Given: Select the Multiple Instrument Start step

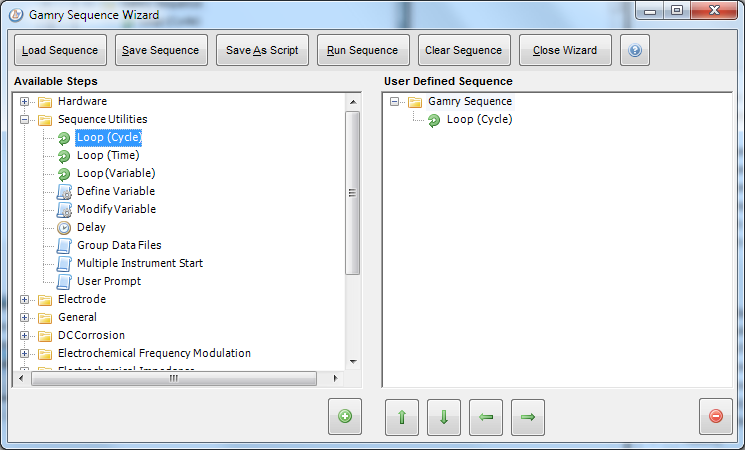Looking at the screenshot, I should click(x=140, y=263).
